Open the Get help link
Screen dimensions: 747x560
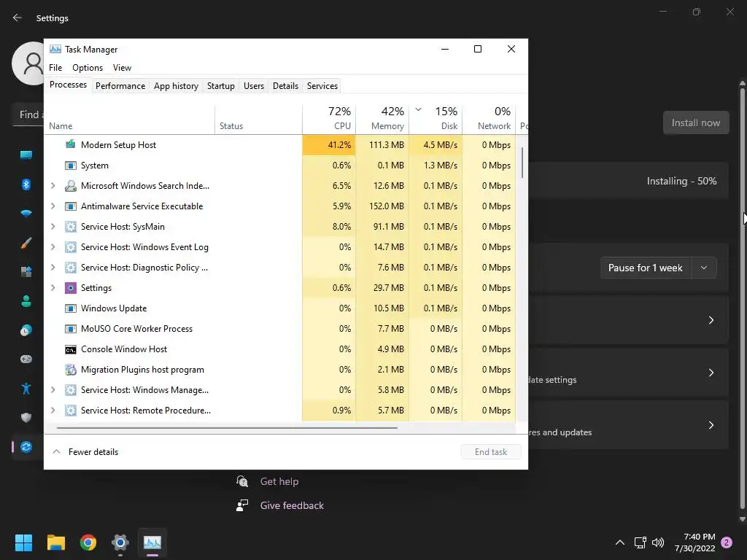(x=279, y=481)
